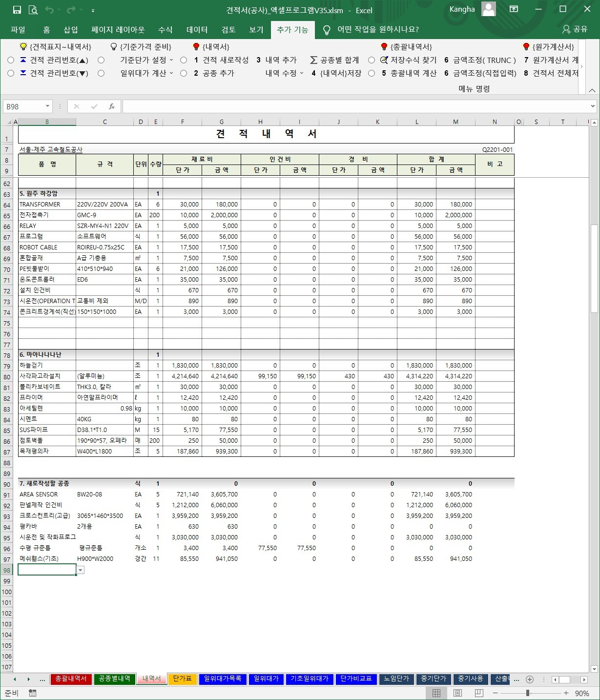Switch to Page Layout view icon
The image size is (600, 700).
point(457,693)
